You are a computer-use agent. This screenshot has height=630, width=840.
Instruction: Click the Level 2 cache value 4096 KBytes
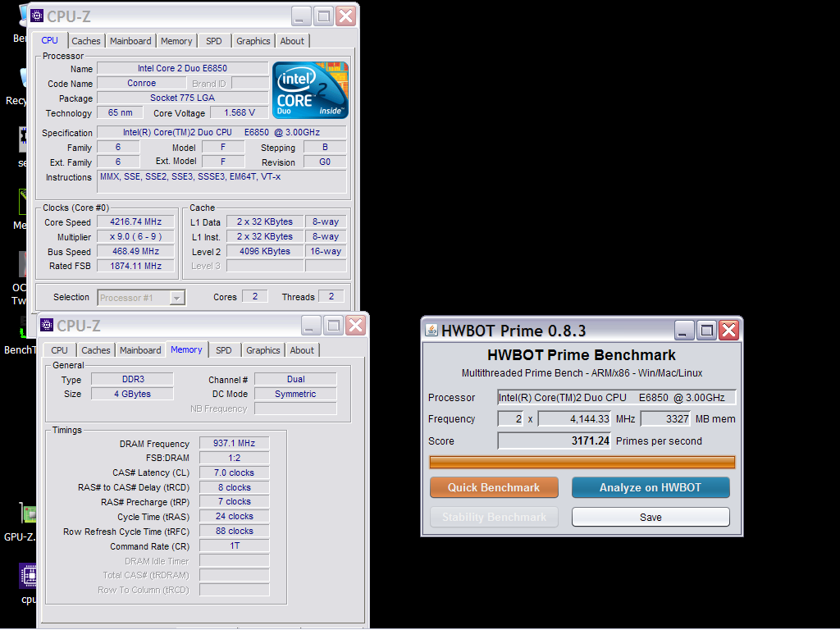point(265,251)
